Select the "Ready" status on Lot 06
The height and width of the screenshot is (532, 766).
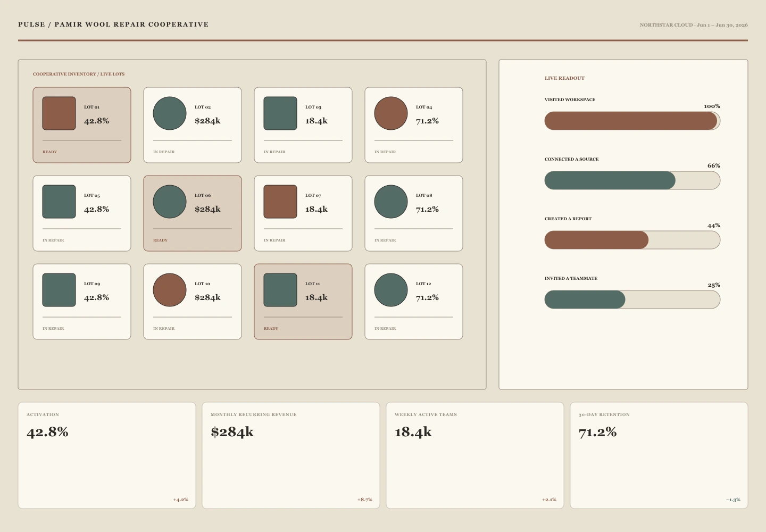160,240
